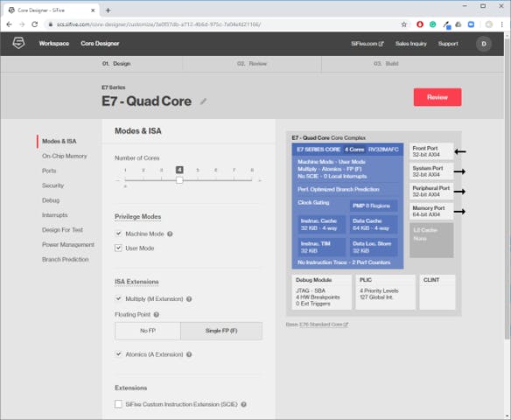Go to step 02. Review
Image resolution: width=511 pixels, height=420 pixels.
(x=252, y=64)
